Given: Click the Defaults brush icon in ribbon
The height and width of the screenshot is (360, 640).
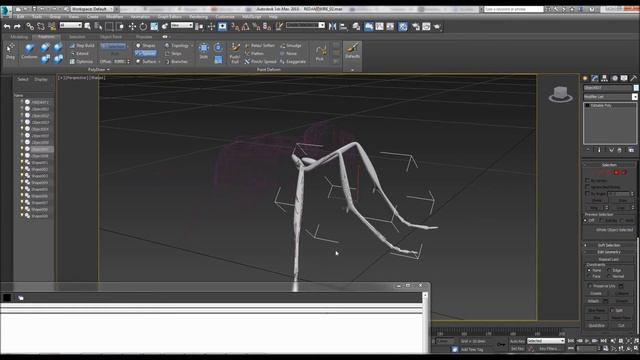Looking at the screenshot, I should (352, 51).
